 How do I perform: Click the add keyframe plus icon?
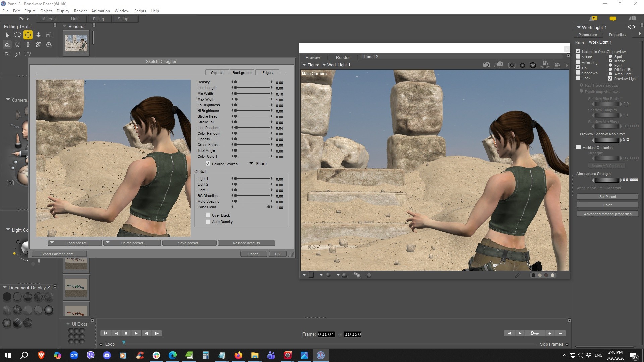550,333
